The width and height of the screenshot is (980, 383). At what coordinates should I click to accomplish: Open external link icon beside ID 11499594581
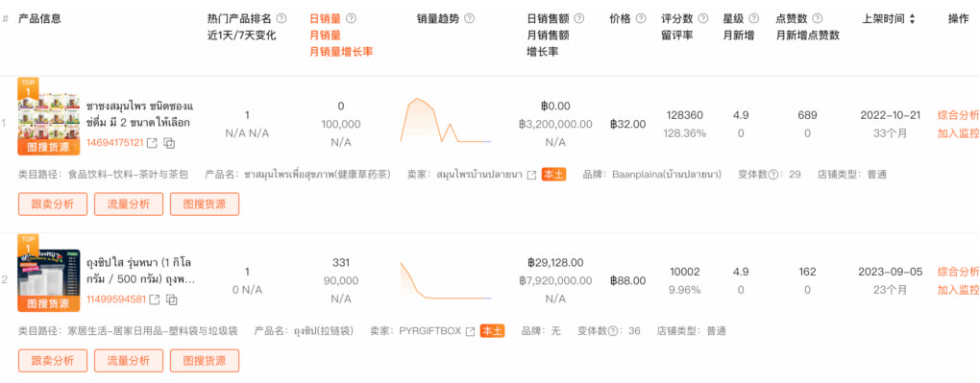(x=154, y=299)
